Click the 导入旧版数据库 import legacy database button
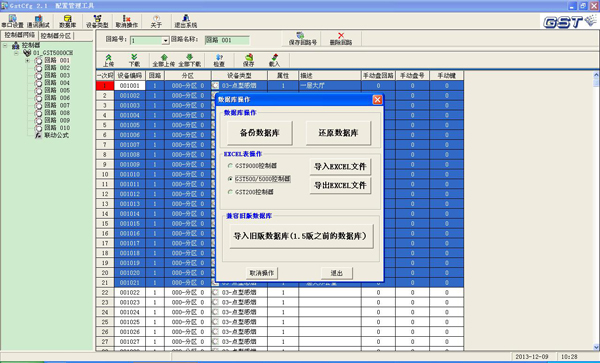Screen dimensions: 600x363 (301, 236)
